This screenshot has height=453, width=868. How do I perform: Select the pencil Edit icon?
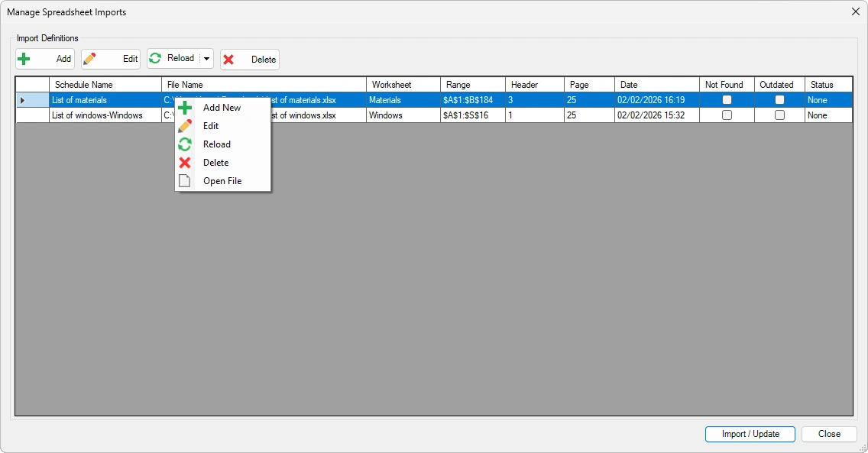click(x=89, y=59)
